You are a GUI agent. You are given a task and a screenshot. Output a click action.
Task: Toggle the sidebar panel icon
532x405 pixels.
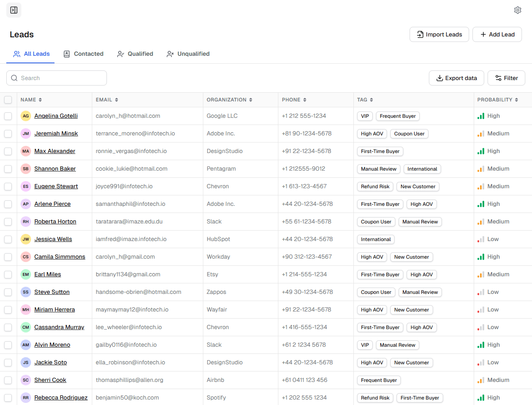(14, 10)
